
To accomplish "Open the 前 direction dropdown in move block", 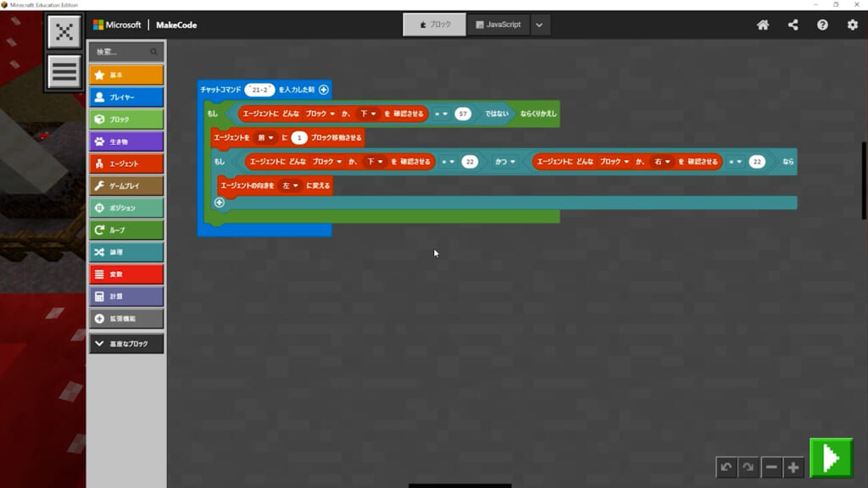I will click(264, 137).
